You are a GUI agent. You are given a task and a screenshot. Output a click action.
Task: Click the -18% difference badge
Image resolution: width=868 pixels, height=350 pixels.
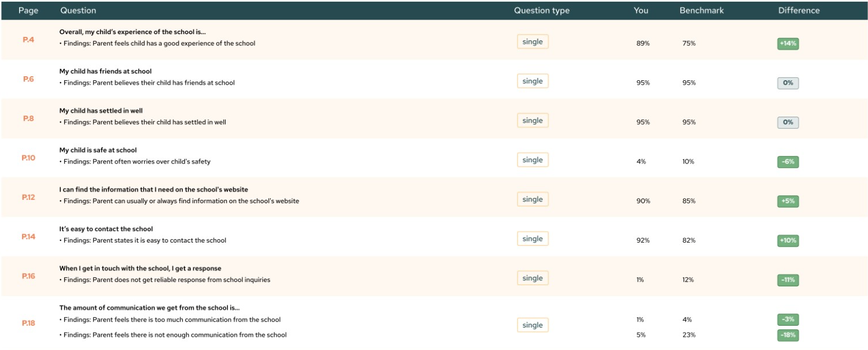point(788,336)
